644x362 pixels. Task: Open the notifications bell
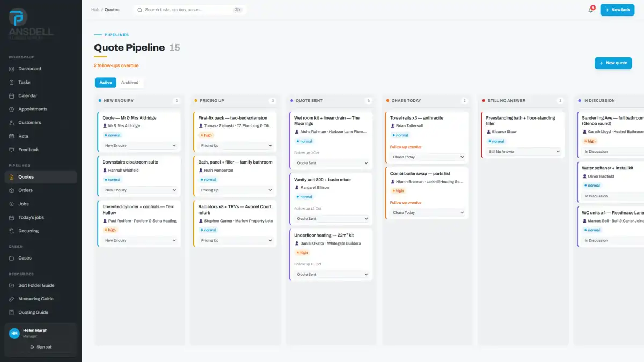point(590,10)
